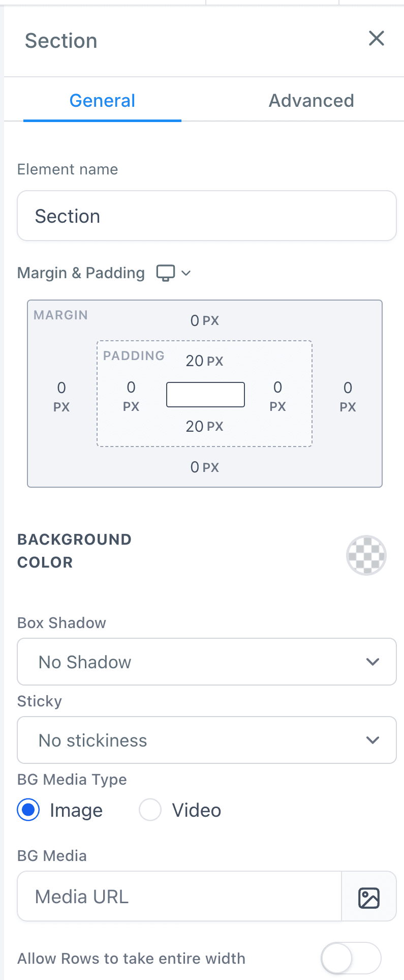Click the Element name input field
Screen dimensions: 404x980
point(207,216)
